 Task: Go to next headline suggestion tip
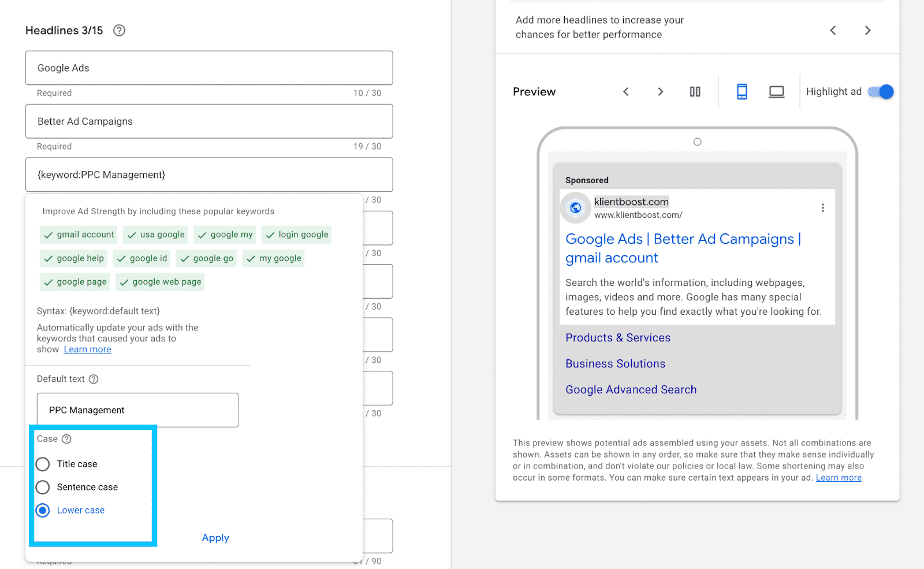tap(867, 30)
